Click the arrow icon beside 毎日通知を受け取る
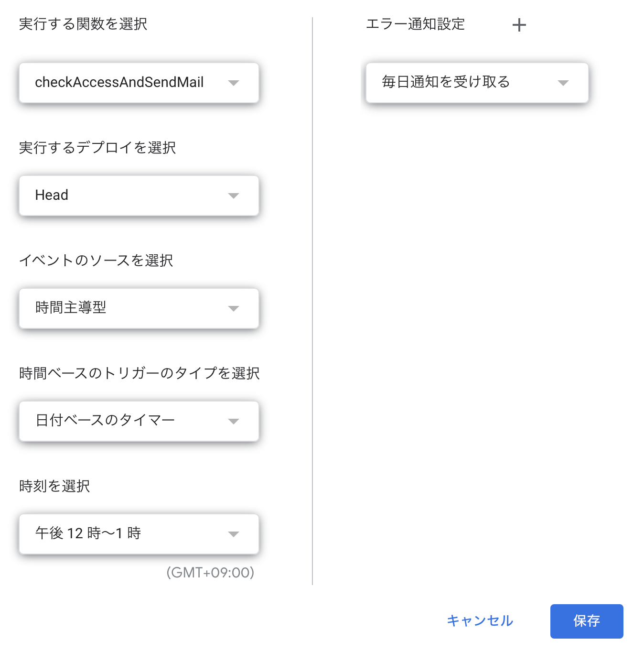 click(563, 83)
